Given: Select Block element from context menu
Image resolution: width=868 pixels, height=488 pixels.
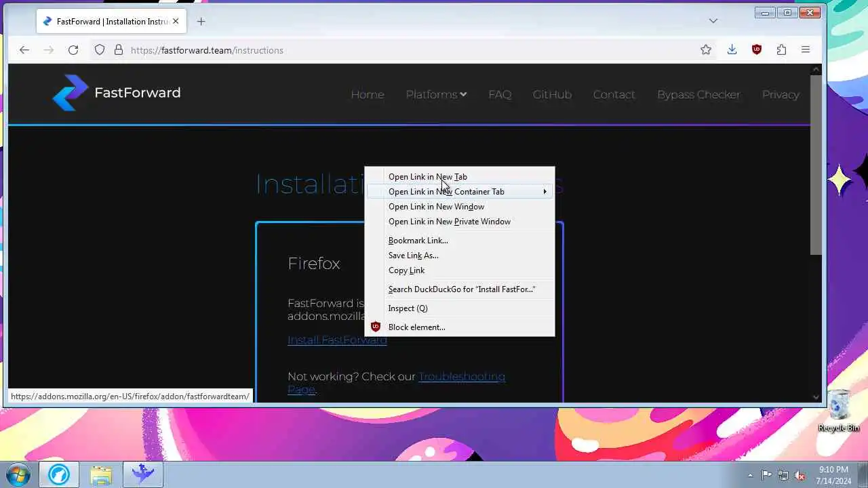Looking at the screenshot, I should point(460,327).
